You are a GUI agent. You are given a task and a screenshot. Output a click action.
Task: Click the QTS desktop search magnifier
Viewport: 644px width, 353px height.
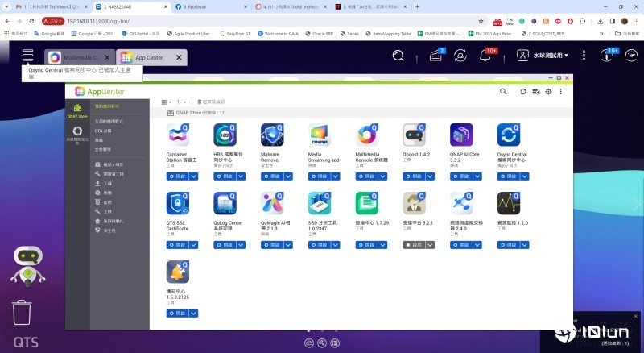(x=398, y=56)
